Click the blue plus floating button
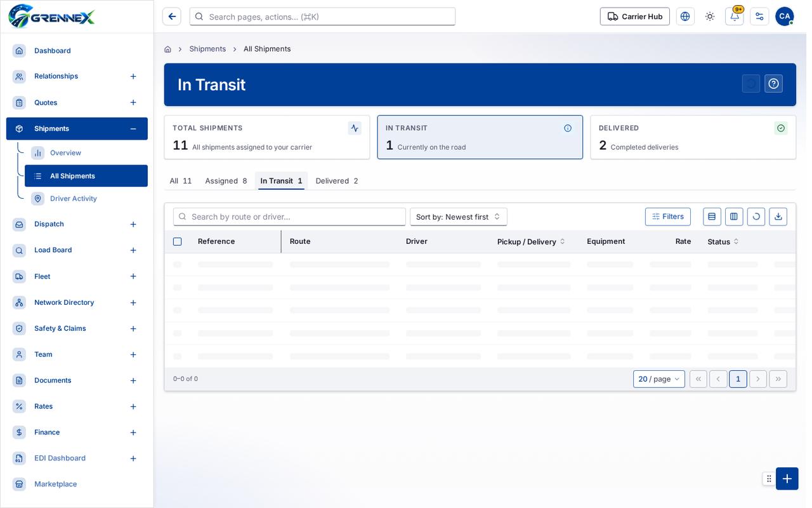Viewport: 812px width, 508px height. (x=787, y=479)
